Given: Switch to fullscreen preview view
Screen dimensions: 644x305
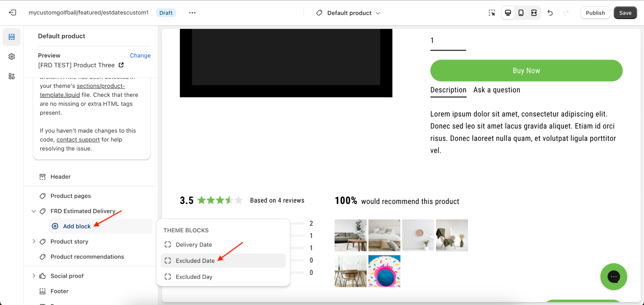Looking at the screenshot, I should point(534,13).
